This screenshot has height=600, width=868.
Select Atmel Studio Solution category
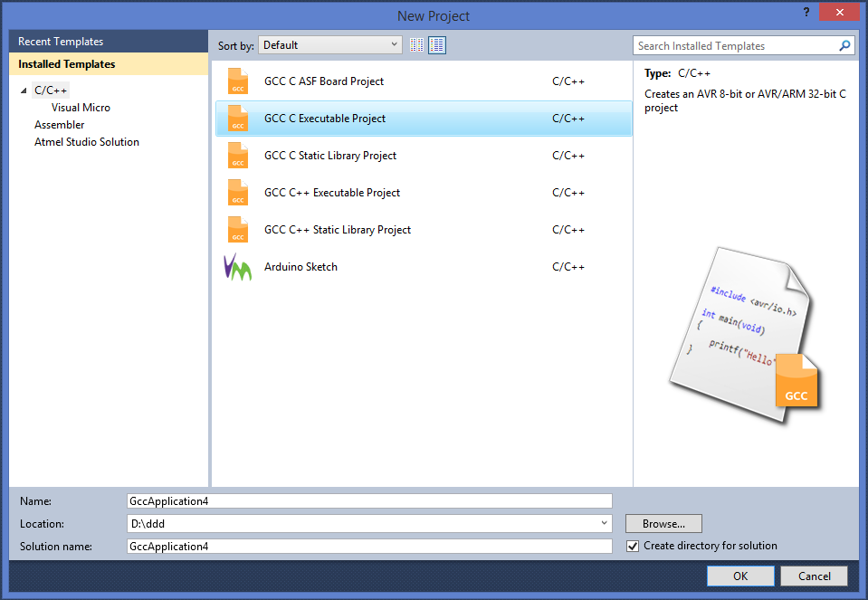coord(86,142)
